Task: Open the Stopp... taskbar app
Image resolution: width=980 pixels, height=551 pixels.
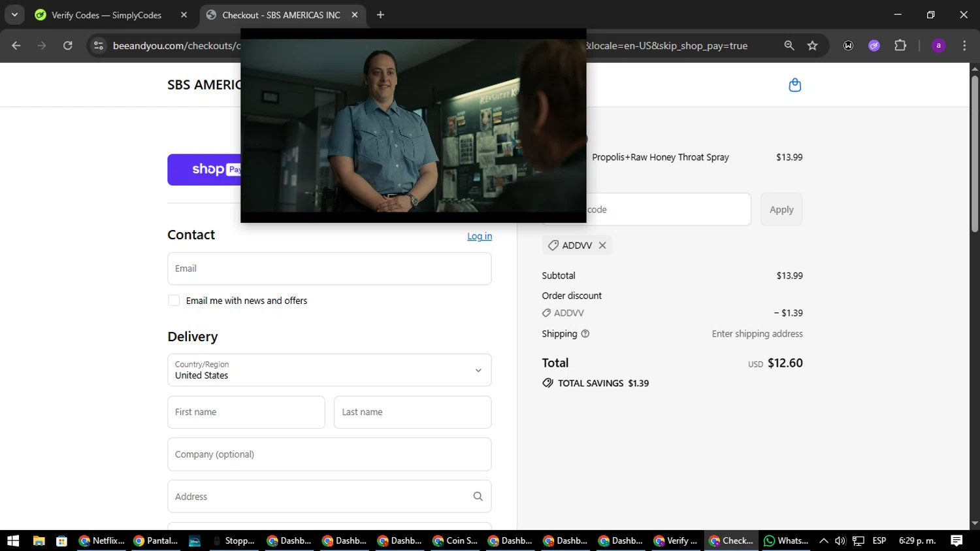Action: (x=234, y=541)
